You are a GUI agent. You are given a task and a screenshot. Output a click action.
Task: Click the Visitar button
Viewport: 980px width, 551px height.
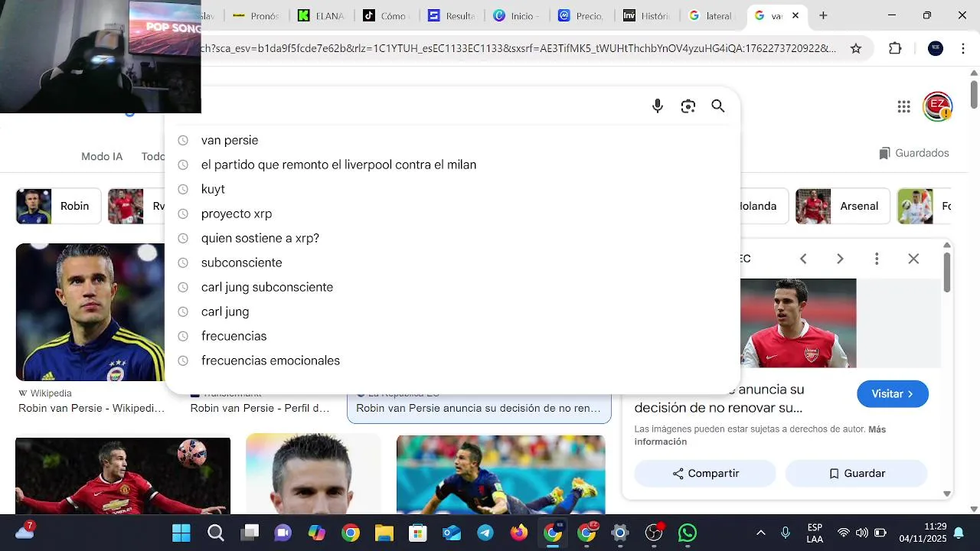click(x=893, y=394)
